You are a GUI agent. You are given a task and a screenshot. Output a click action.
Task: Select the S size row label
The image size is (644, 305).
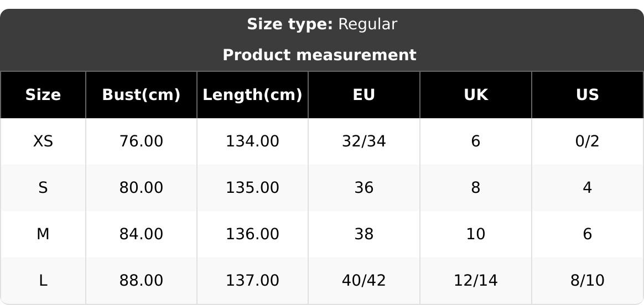pyautogui.click(x=43, y=188)
